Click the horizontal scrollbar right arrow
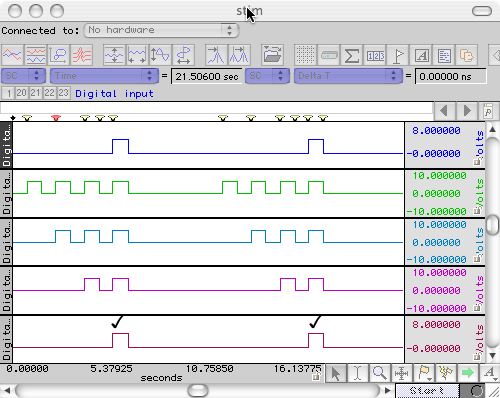This screenshot has width=500, height=398. point(387,390)
